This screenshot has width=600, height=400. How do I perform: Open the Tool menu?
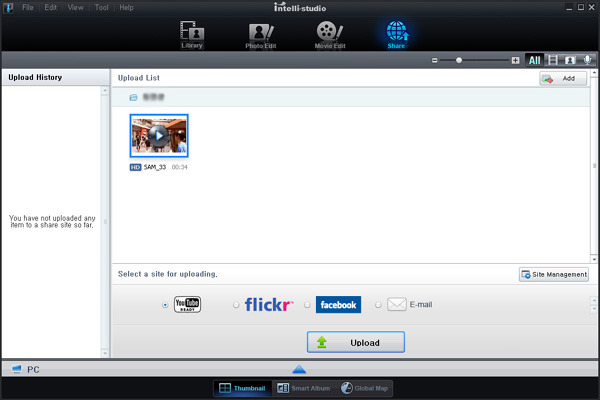[101, 7]
